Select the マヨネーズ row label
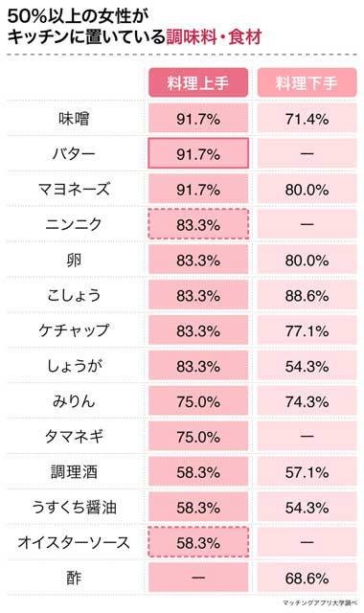Screen dimensions: 364x613 click(x=74, y=190)
